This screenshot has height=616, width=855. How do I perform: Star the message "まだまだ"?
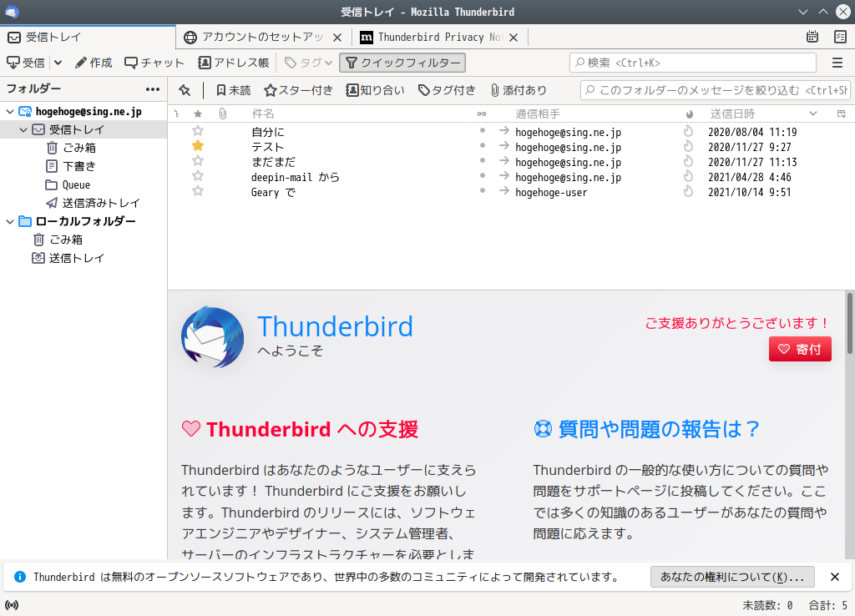click(x=198, y=161)
